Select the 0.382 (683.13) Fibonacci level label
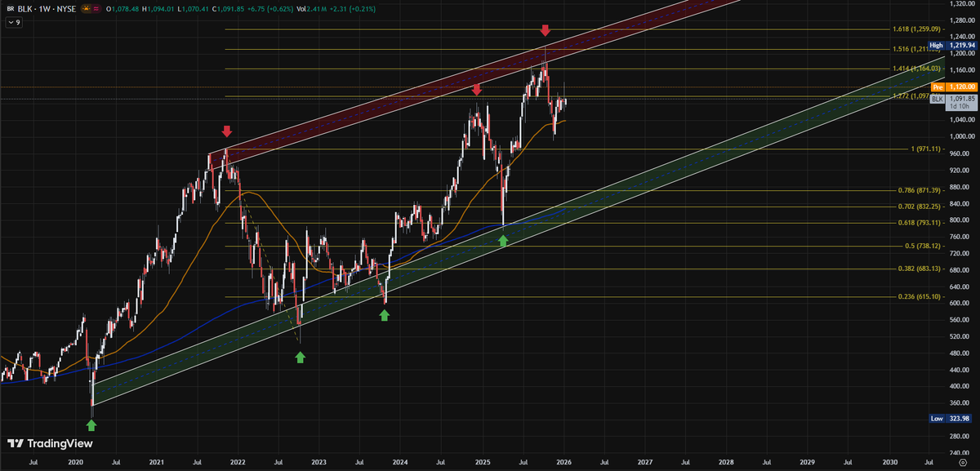The image size is (980, 471). click(x=919, y=269)
